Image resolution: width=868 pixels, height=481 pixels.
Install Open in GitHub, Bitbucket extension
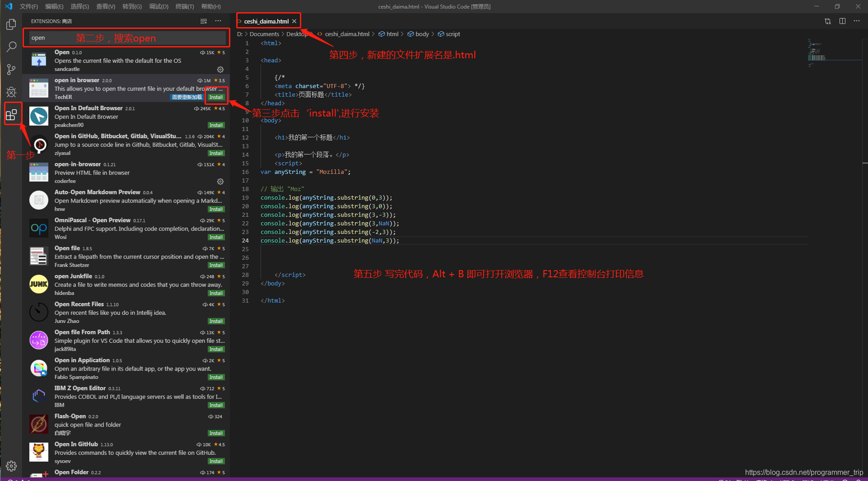[x=216, y=153]
